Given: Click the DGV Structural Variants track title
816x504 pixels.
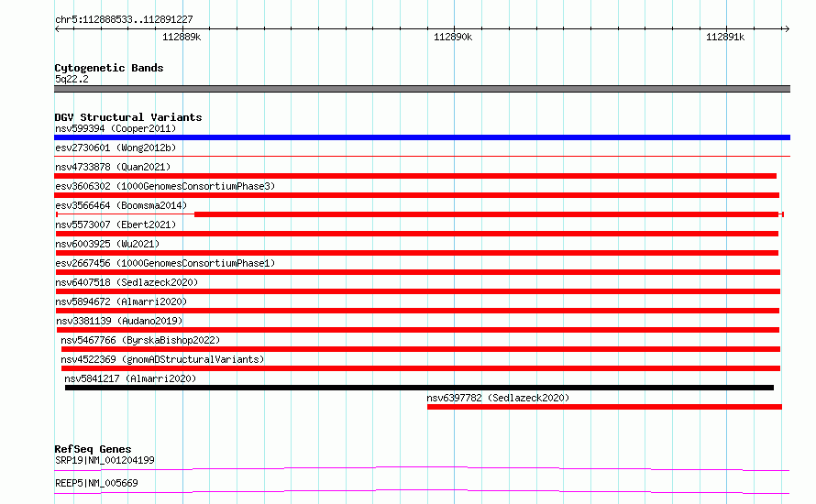Looking at the screenshot, I should click(x=128, y=117).
